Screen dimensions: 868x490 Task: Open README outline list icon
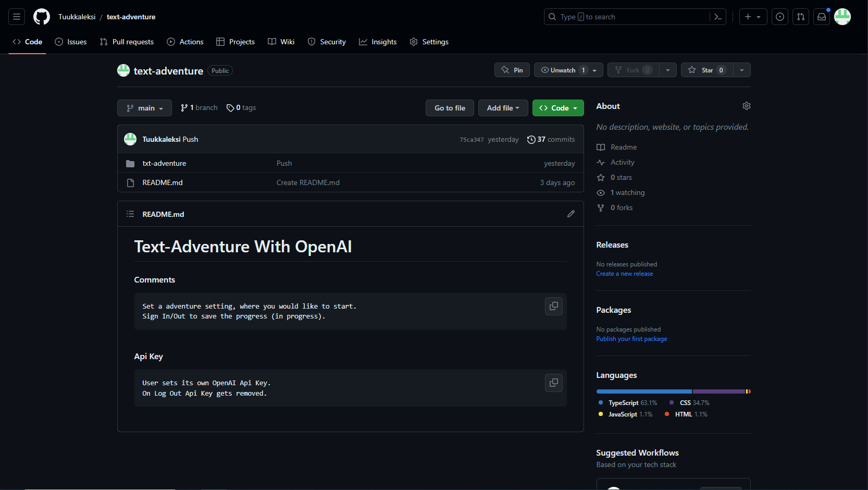[x=130, y=214]
